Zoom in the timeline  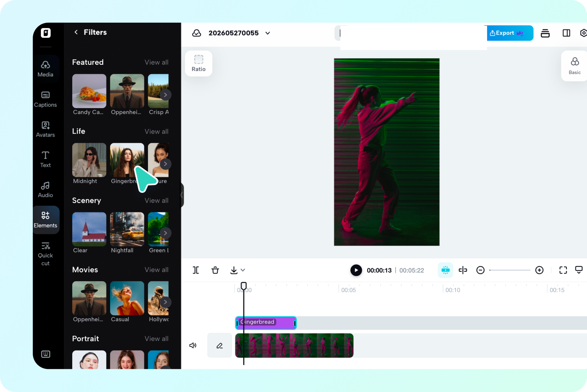pos(539,270)
